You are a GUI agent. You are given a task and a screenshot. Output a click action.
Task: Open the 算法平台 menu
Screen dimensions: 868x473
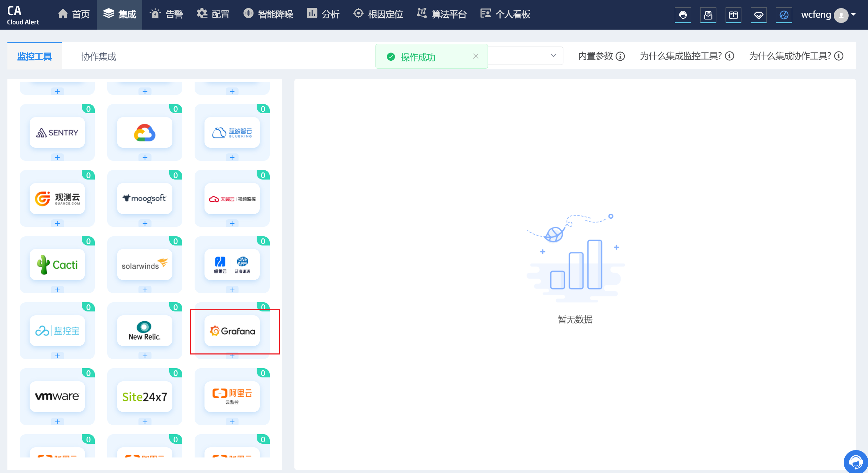pyautogui.click(x=442, y=14)
